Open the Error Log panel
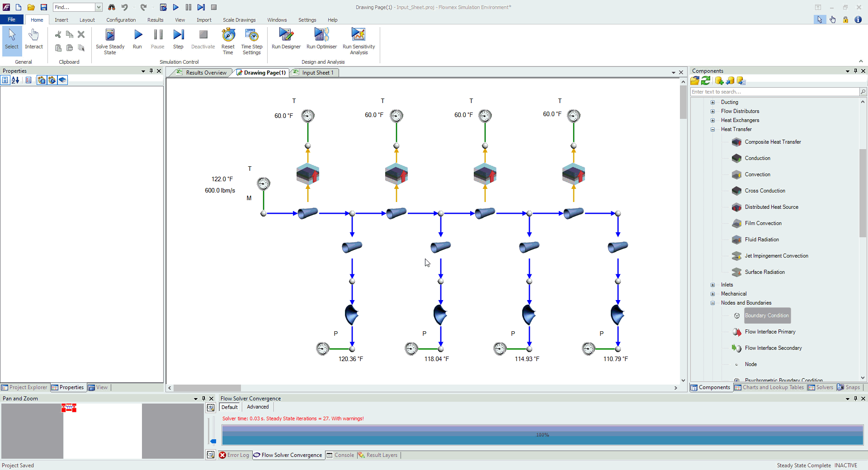 pos(234,455)
